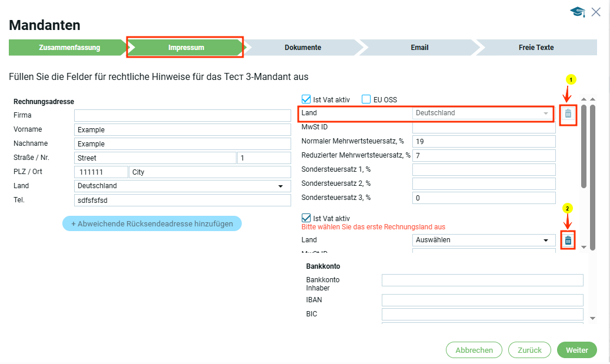Focus the Firma text field
This screenshot has height=364, width=610.
(x=182, y=115)
